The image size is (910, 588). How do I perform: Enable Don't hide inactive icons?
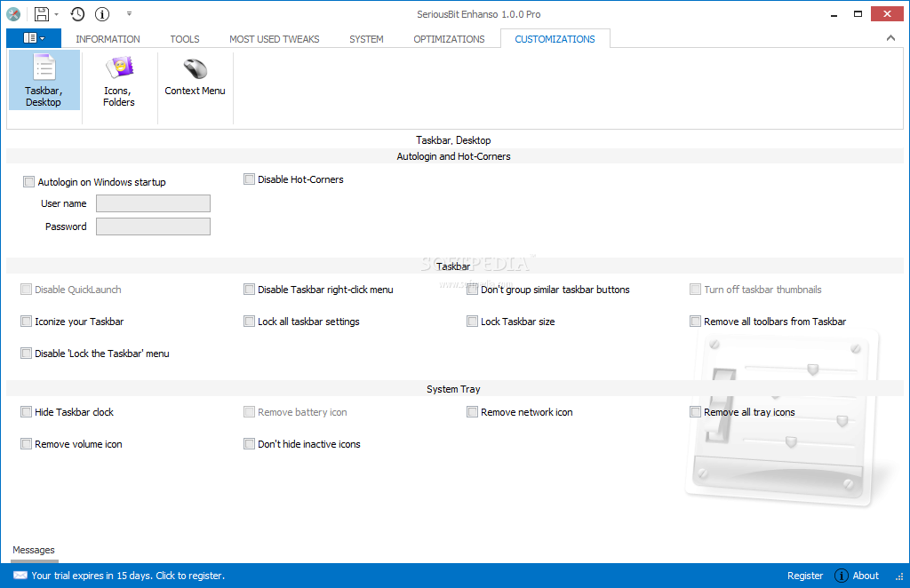(249, 443)
